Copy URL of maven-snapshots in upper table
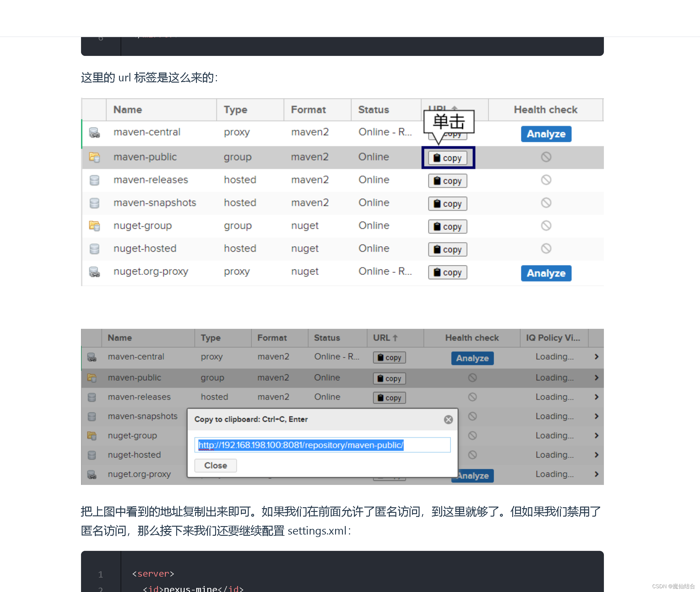 (448, 204)
